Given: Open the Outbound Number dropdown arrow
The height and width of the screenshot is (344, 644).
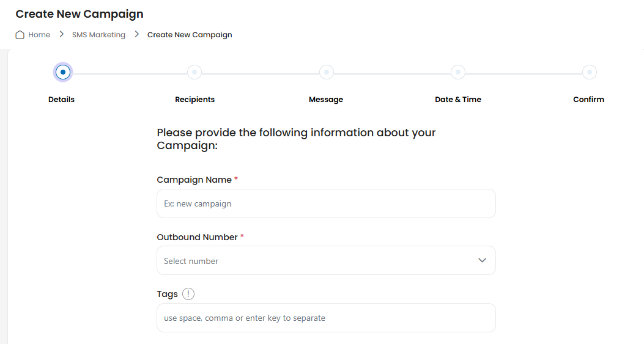Looking at the screenshot, I should tap(482, 260).
